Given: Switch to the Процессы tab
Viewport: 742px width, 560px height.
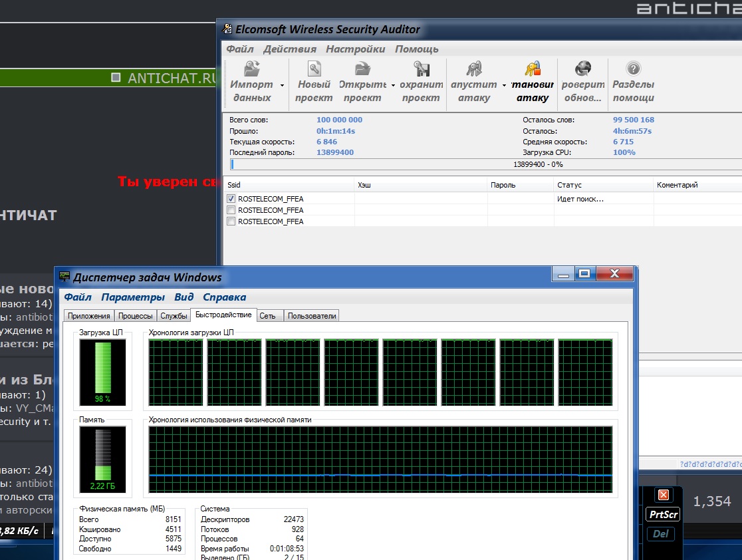Looking at the screenshot, I should [136, 316].
